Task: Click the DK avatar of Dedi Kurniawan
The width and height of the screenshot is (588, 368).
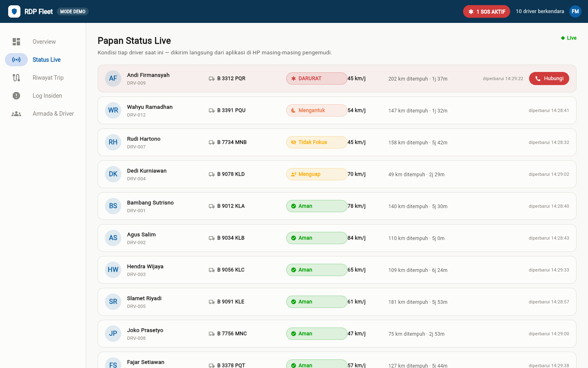Action: tap(113, 174)
